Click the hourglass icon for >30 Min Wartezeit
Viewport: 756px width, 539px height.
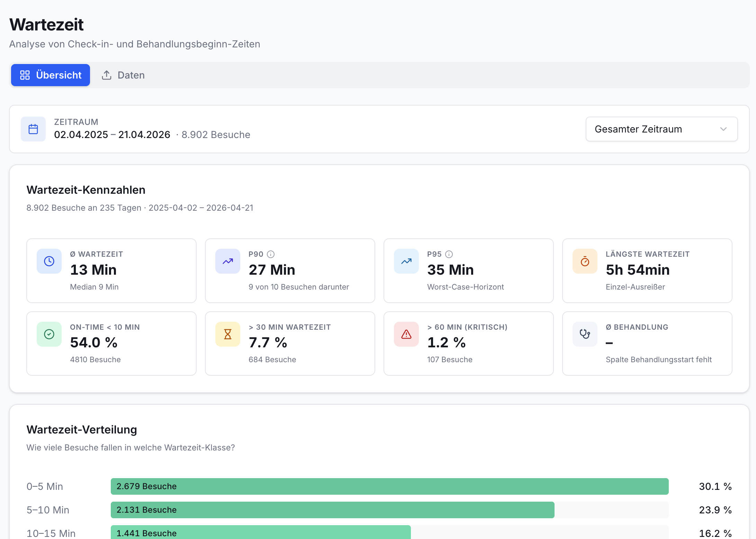tap(228, 334)
